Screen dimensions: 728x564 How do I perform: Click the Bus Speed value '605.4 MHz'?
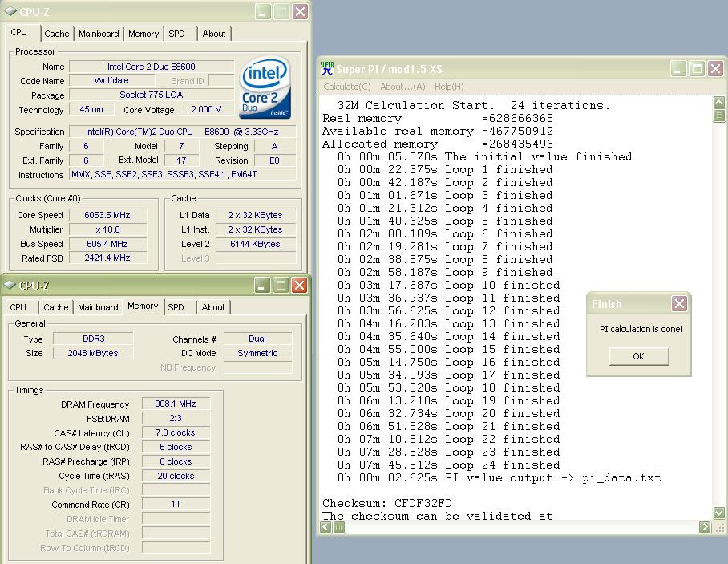coord(107,244)
